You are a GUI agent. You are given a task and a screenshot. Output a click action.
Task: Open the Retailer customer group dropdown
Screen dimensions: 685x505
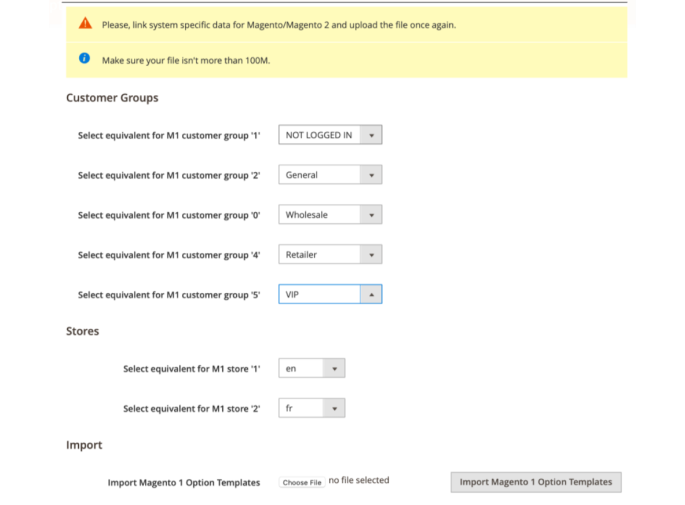click(x=330, y=255)
